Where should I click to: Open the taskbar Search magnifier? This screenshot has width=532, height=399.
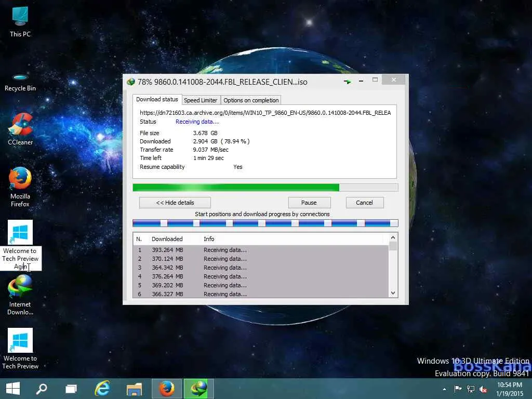[x=42, y=389]
